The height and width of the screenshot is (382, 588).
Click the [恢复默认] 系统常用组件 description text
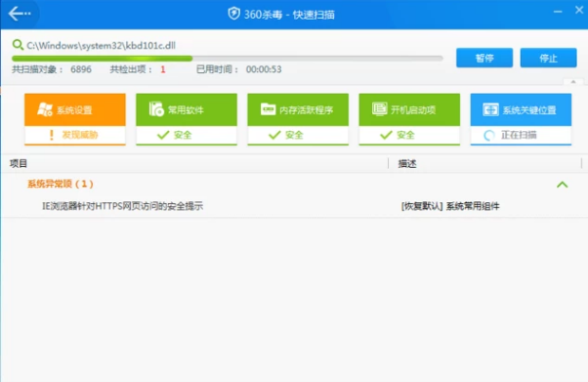450,206
